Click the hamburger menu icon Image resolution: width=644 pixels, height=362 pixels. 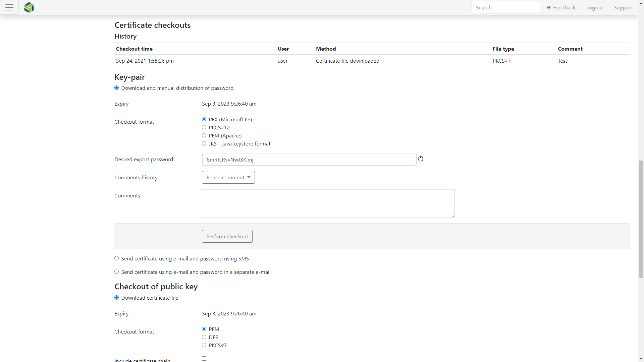(9, 7)
